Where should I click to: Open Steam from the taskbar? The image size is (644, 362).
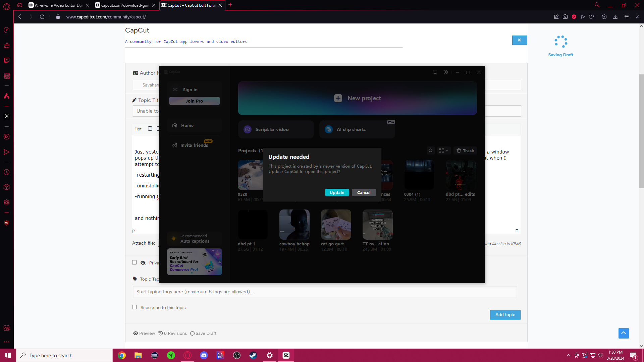click(253, 355)
